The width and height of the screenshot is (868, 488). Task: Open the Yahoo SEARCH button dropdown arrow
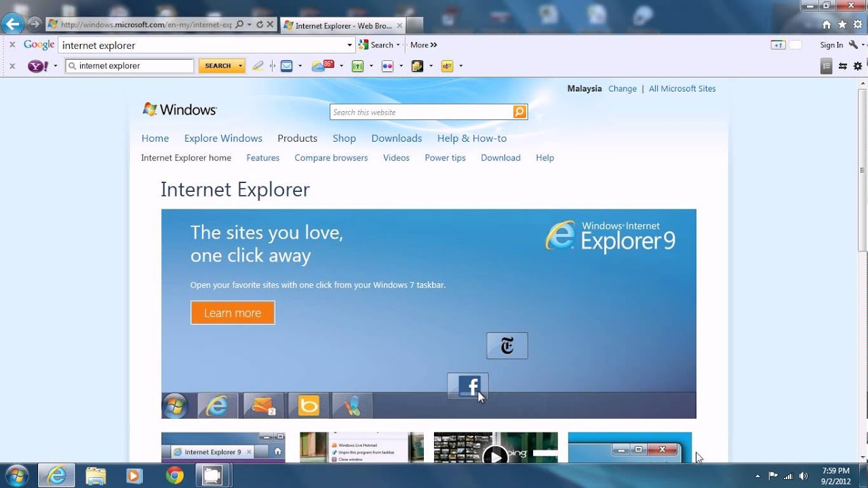click(240, 66)
